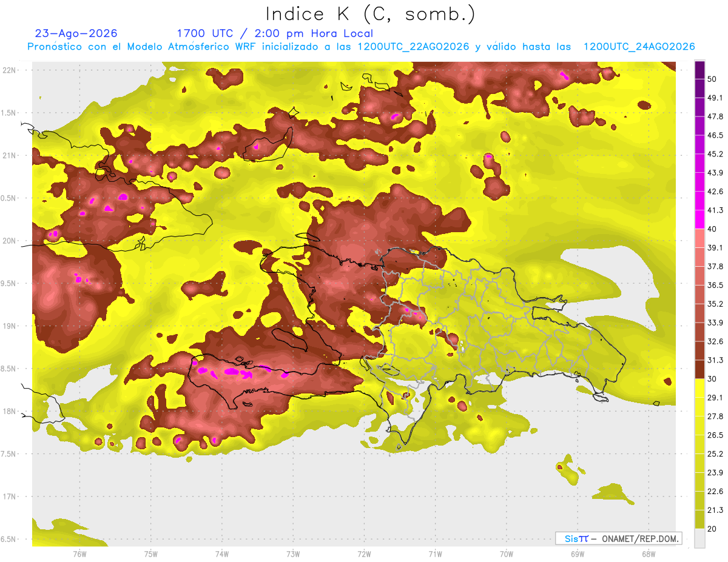Click the 71W longitude label

click(x=435, y=554)
